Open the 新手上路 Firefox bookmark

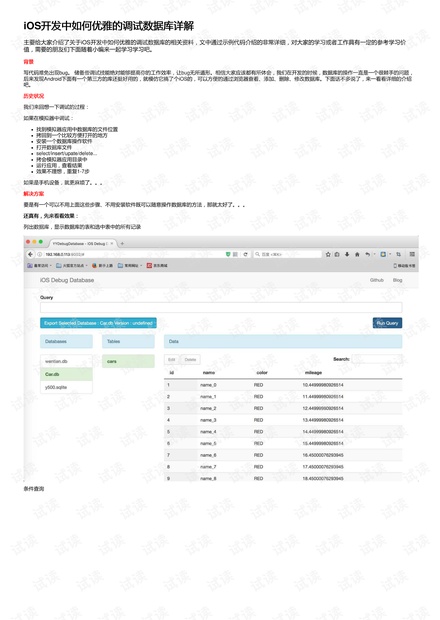pos(102,265)
